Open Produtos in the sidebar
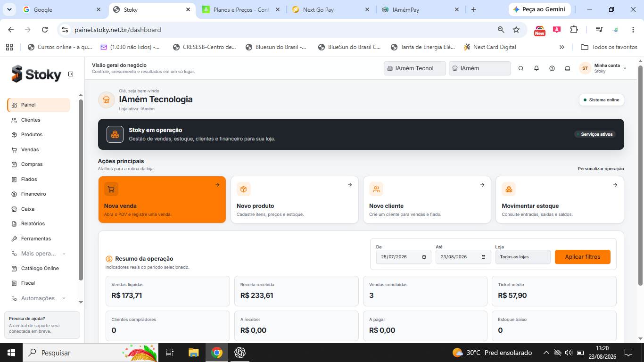This screenshot has width=644, height=362. tap(39, 135)
